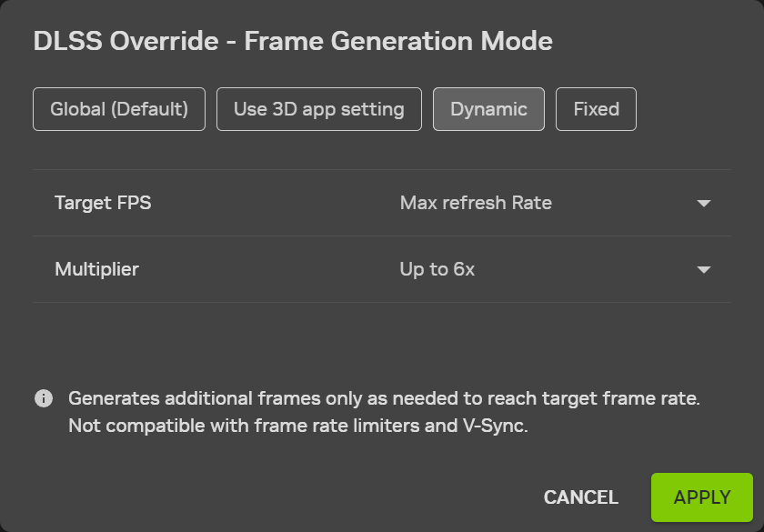The width and height of the screenshot is (764, 532).
Task: Click the DLSS Override dialog title
Action: pyautogui.click(x=292, y=41)
